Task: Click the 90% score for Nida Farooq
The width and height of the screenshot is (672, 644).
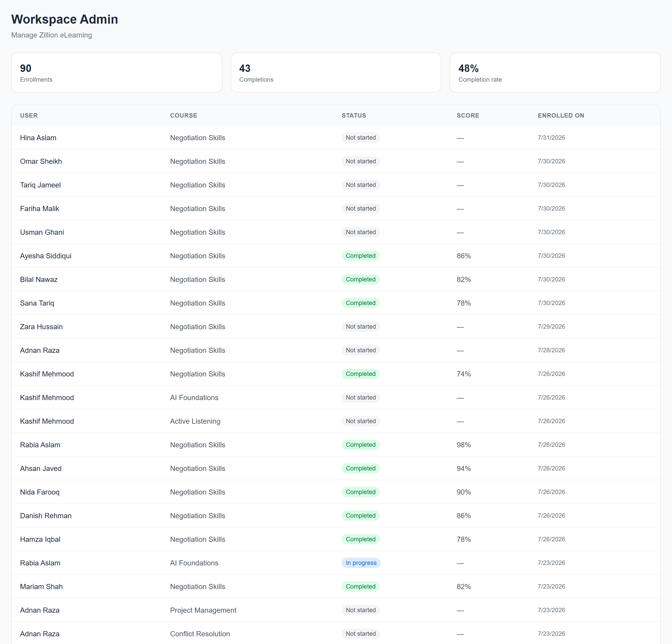Action: [464, 492]
